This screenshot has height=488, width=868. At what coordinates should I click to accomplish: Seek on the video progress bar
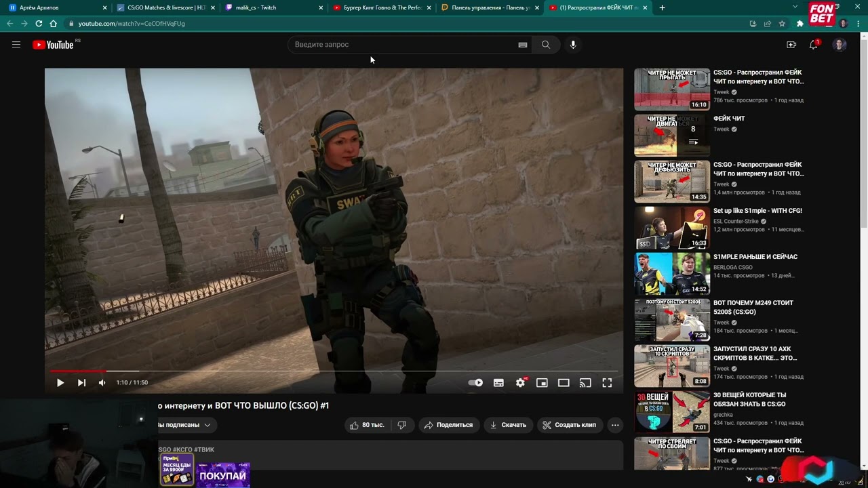click(x=334, y=371)
